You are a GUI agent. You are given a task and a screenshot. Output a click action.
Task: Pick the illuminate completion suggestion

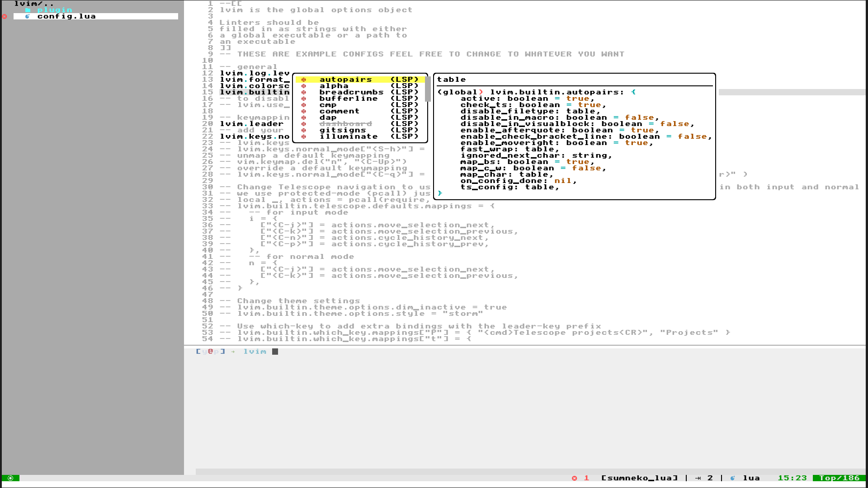tap(348, 136)
